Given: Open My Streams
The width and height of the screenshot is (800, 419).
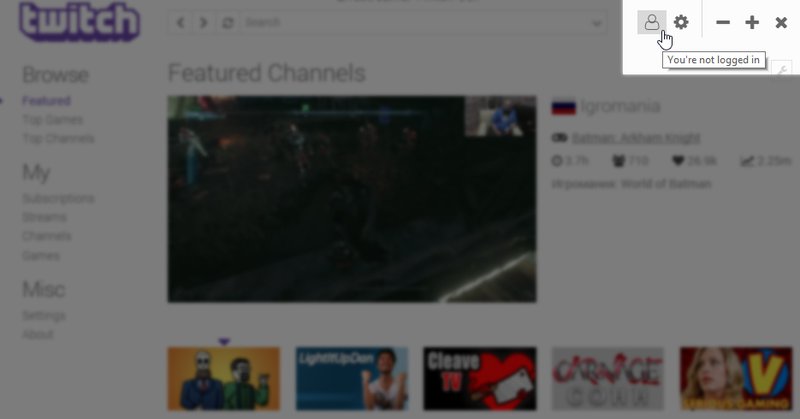Looking at the screenshot, I should (44, 217).
